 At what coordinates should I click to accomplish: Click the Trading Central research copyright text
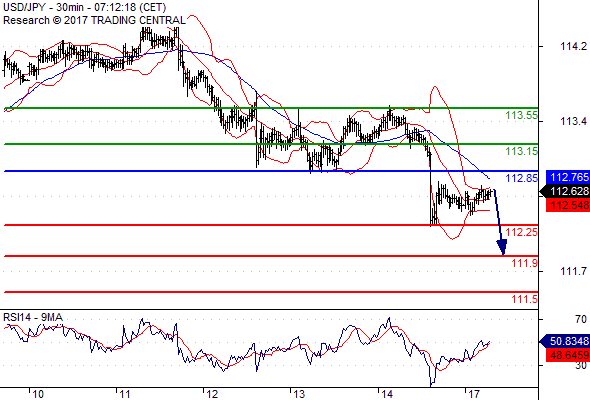(94, 20)
